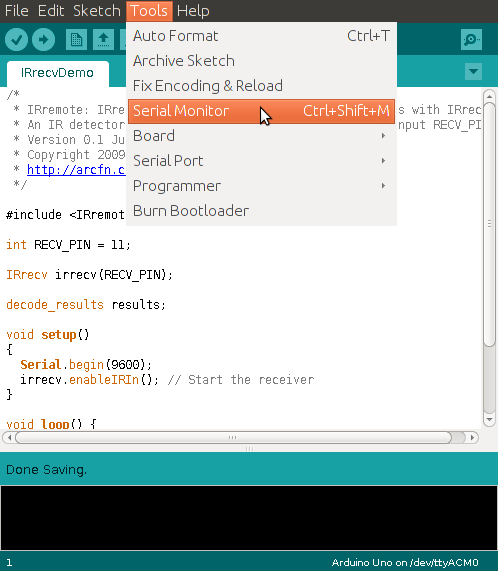
Task: Click the '#include <IRremot' line
Action: [66, 215]
